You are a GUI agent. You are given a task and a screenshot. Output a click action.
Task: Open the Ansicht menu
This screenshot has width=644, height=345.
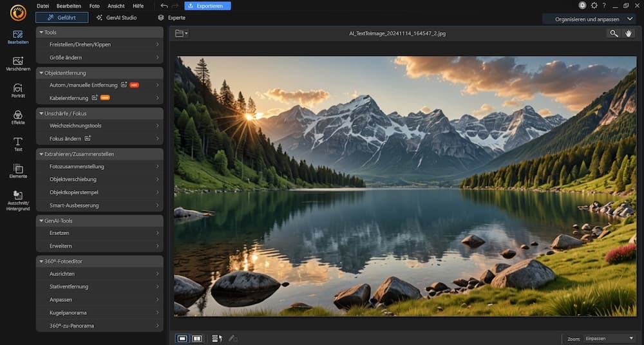(x=116, y=6)
